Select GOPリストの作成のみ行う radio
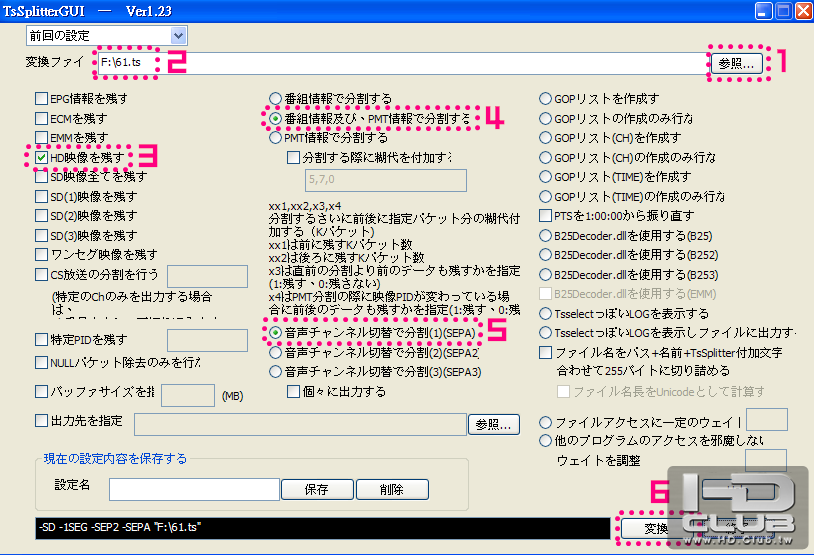The width and height of the screenshot is (814, 555). click(545, 118)
